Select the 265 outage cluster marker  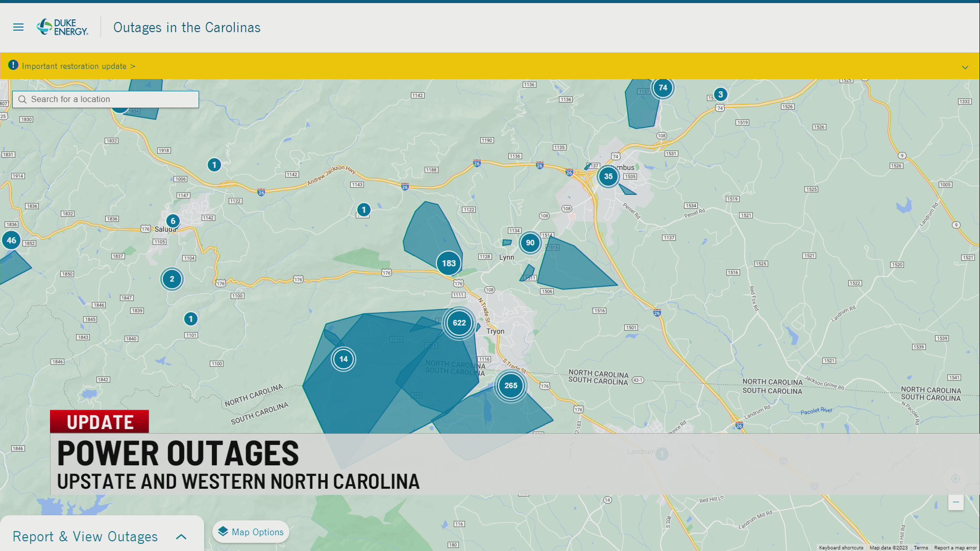(510, 386)
